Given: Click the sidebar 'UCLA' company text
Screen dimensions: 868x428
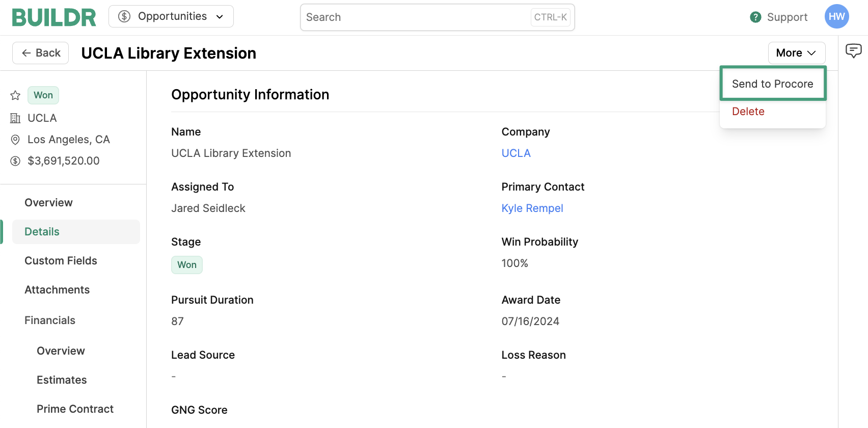Looking at the screenshot, I should pyautogui.click(x=42, y=118).
